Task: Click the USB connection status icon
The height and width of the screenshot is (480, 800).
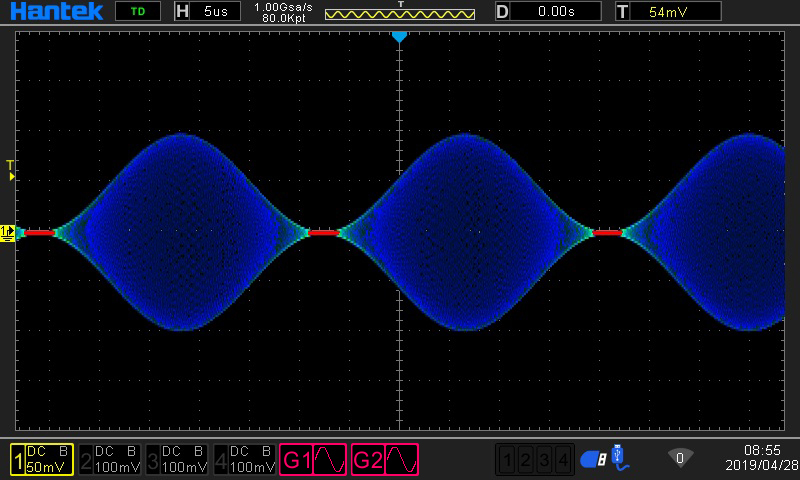Action: (x=621, y=458)
